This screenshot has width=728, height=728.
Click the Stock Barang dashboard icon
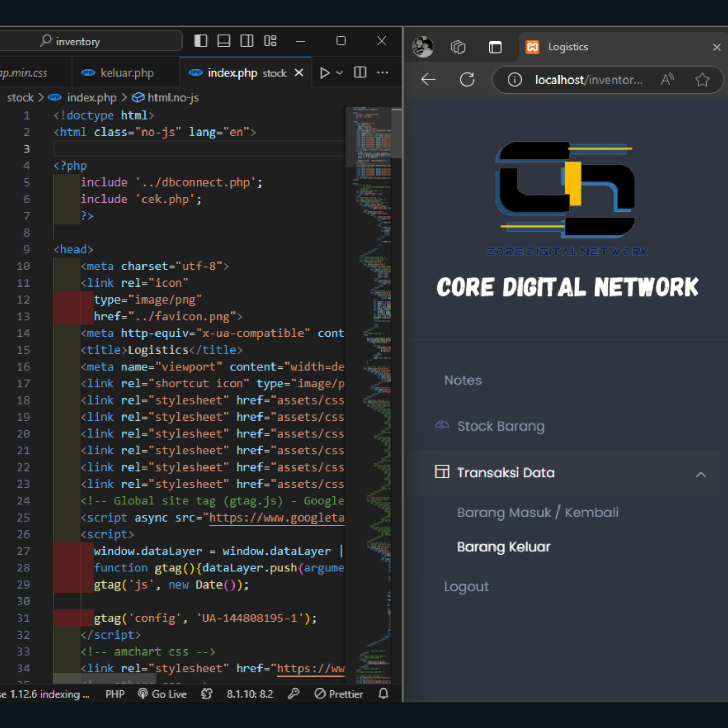(x=442, y=425)
